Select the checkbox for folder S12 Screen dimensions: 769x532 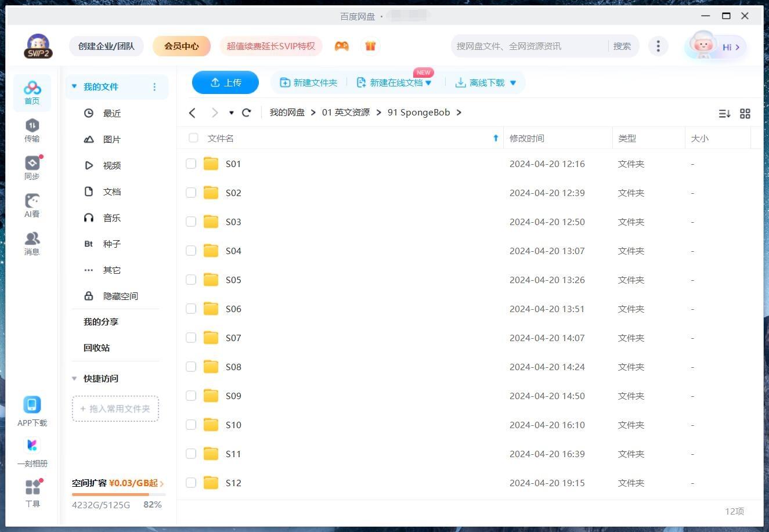(191, 483)
